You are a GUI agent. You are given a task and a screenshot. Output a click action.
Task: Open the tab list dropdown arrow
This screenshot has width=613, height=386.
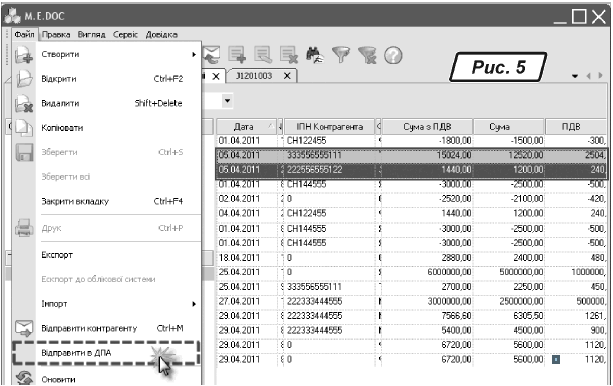(x=575, y=76)
